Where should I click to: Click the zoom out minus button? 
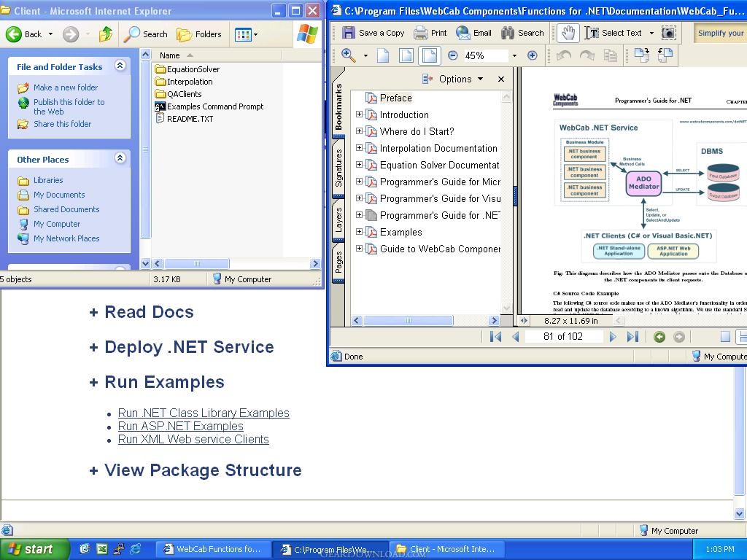[452, 55]
